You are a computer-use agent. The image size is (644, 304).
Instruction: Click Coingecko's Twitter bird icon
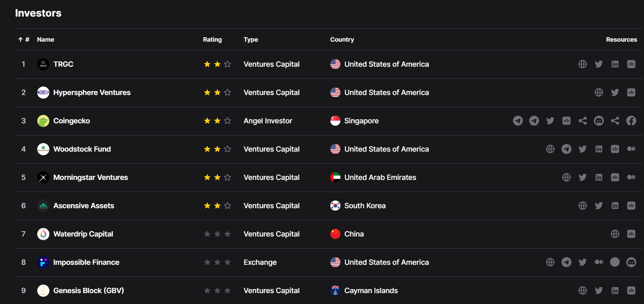coord(550,121)
